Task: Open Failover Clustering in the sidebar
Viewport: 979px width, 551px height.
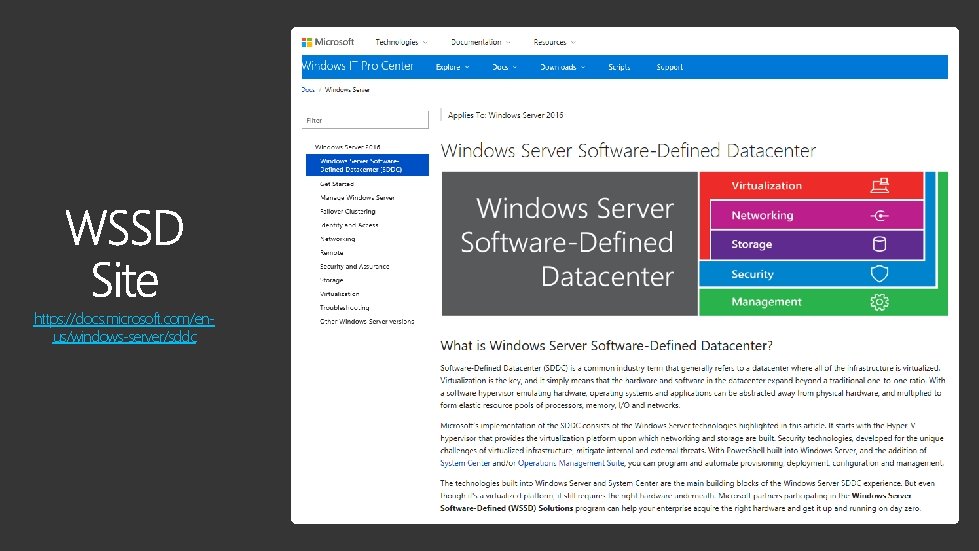Action: [347, 212]
